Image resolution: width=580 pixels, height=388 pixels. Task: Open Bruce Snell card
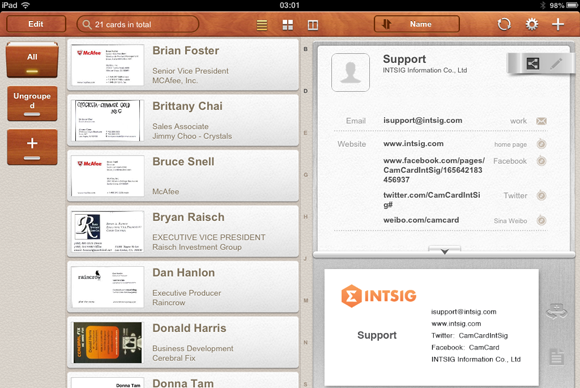pyautogui.click(x=183, y=176)
